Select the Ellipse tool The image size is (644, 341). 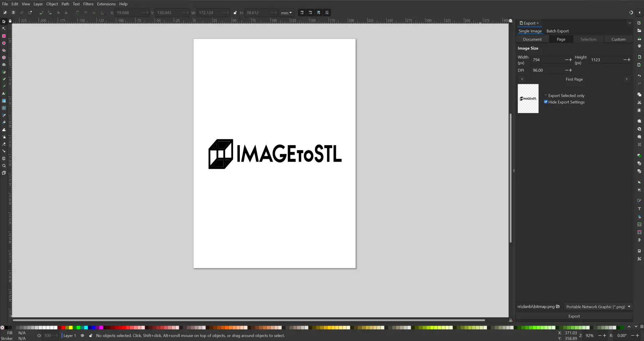[4, 43]
